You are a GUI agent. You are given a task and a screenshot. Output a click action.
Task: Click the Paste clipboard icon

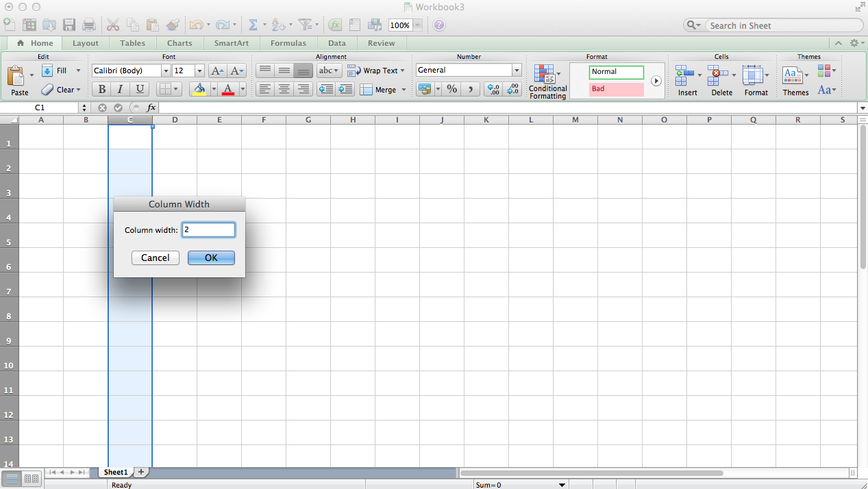coord(16,75)
